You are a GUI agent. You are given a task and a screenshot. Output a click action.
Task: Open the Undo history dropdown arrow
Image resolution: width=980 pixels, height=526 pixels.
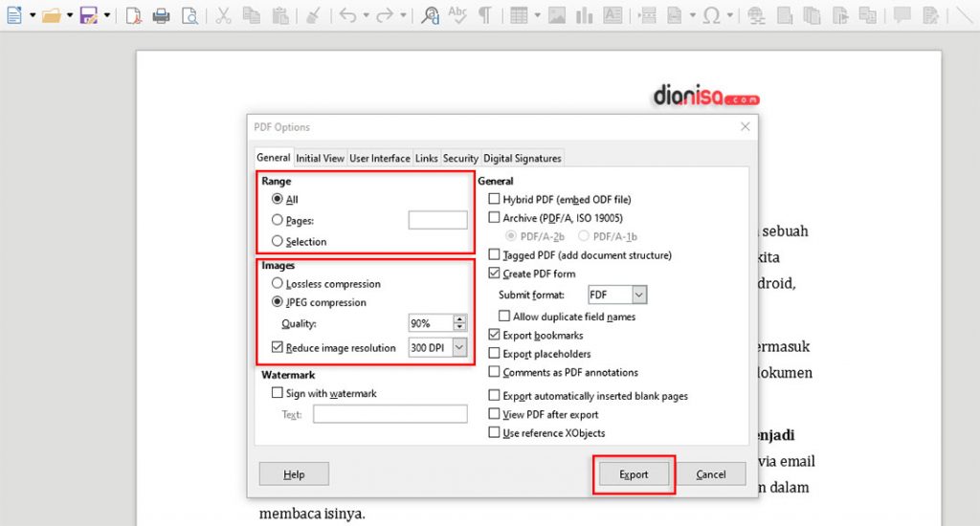pyautogui.click(x=366, y=15)
